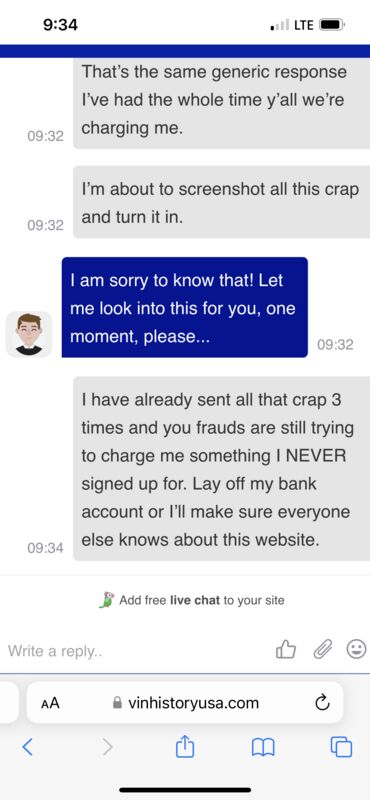
Task: Tap the 'Lay off my bank account' message
Action: point(221,469)
